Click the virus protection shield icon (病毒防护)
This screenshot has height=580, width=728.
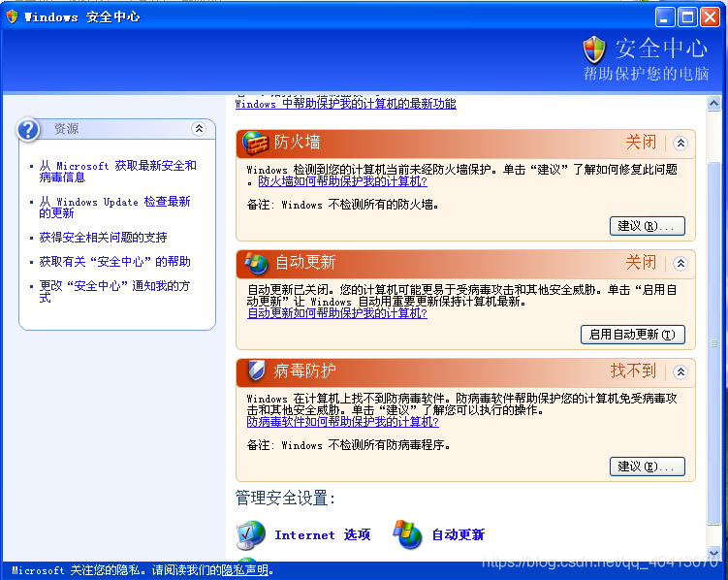click(256, 371)
